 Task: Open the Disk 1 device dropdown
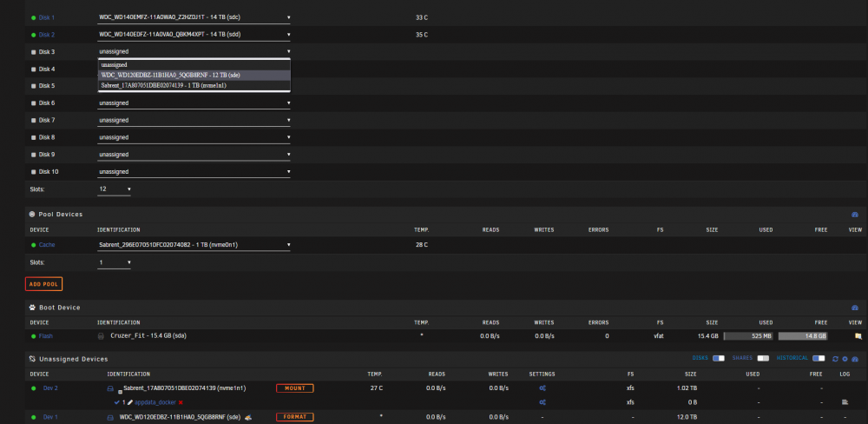click(194, 17)
